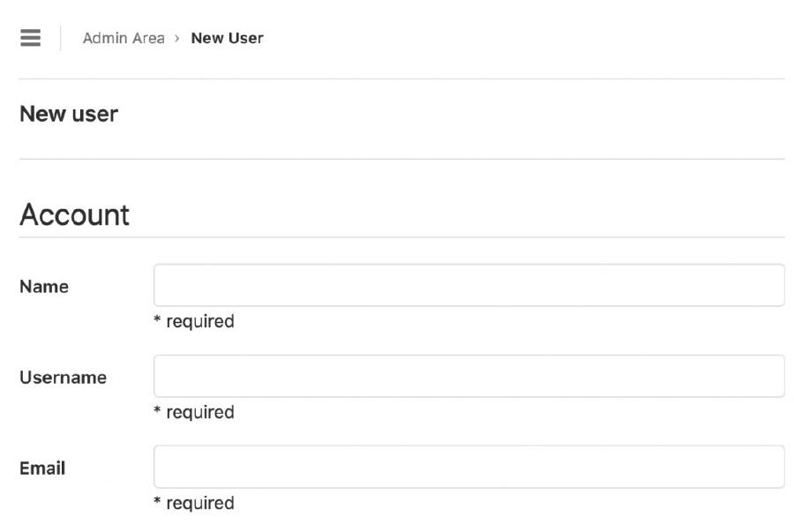Image resolution: width=794 pixels, height=532 pixels.
Task: Click New User breadcrumb
Action: [x=227, y=38]
